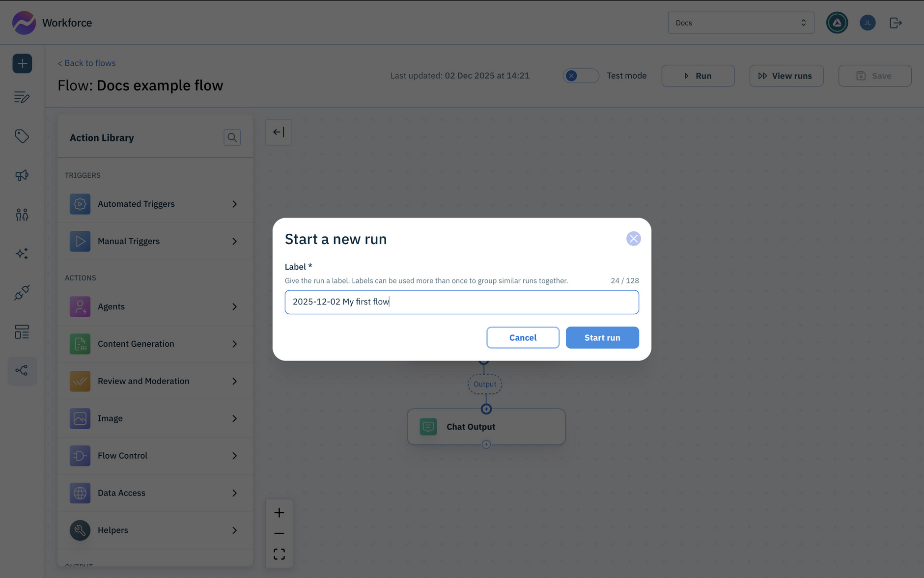Select the sparkles AI icon in sidebar
Screen dimensions: 924x578
[22, 253]
